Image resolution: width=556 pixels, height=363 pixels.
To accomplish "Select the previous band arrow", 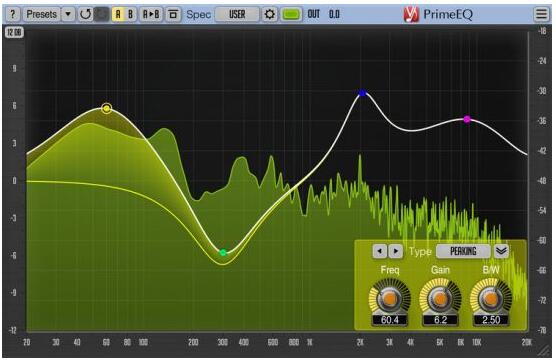I will tap(379, 251).
